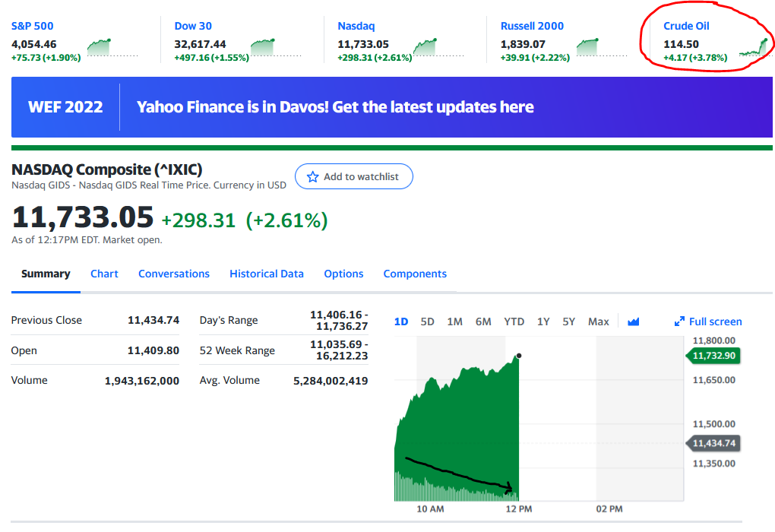775x532 pixels.
Task: Click the Add to watchlist button
Action: [354, 176]
